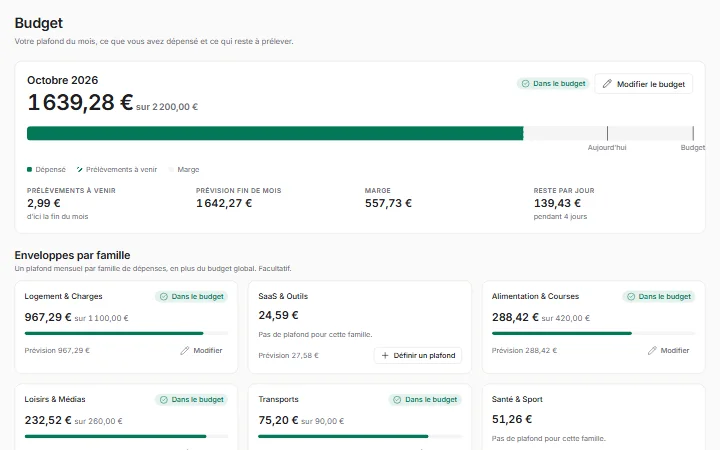Click Prévision 27,58 € text

click(288, 355)
